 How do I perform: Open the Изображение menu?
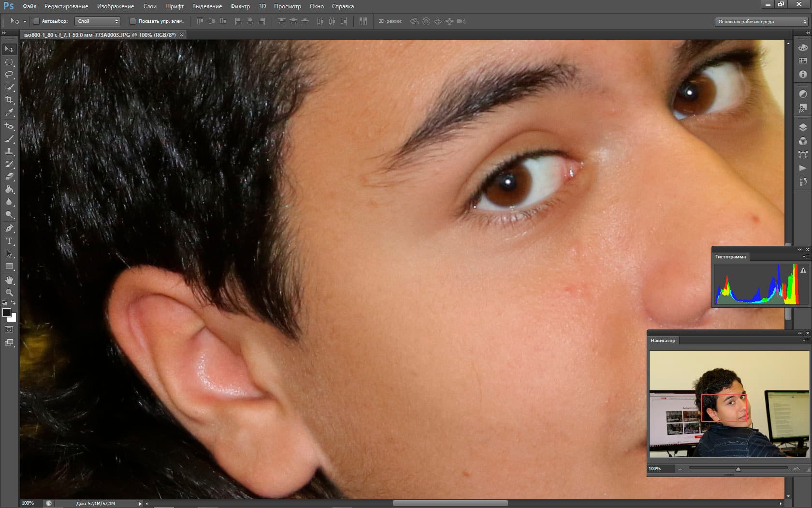click(x=116, y=6)
